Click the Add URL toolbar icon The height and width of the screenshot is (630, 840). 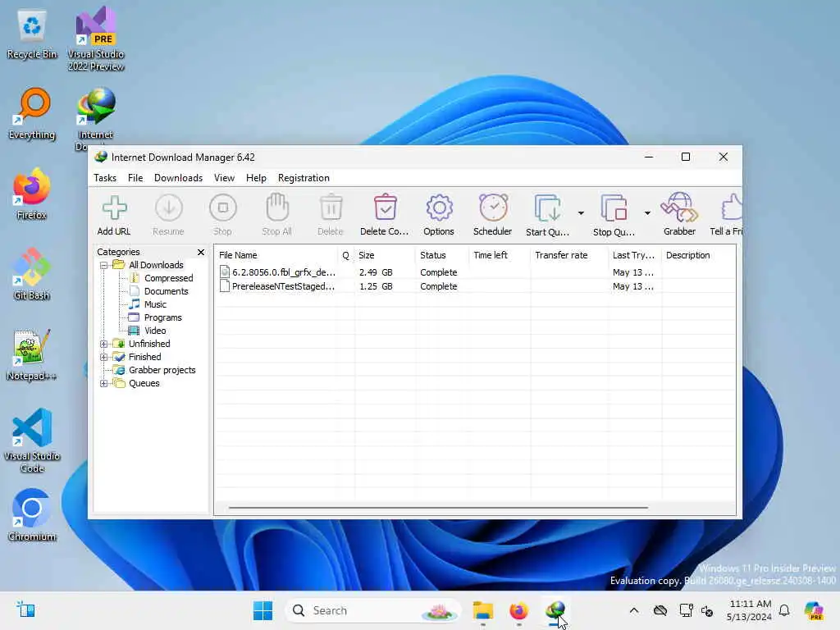click(x=114, y=208)
